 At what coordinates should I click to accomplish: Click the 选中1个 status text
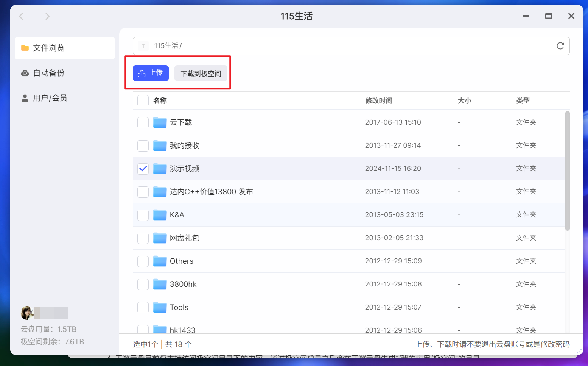(x=146, y=344)
